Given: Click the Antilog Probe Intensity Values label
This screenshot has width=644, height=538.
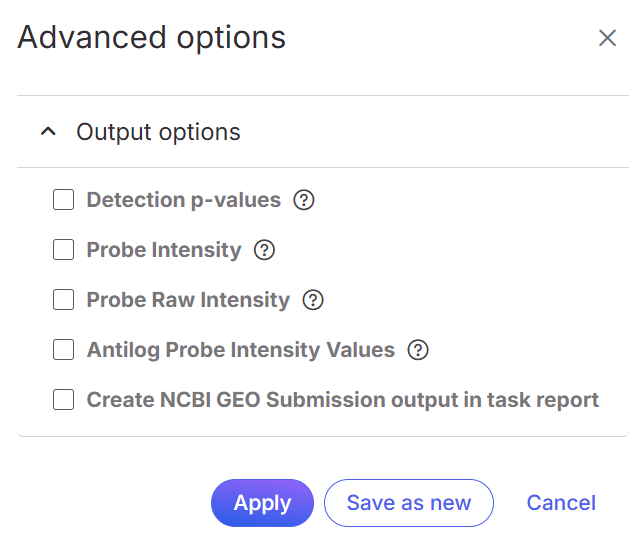Looking at the screenshot, I should tap(240, 350).
